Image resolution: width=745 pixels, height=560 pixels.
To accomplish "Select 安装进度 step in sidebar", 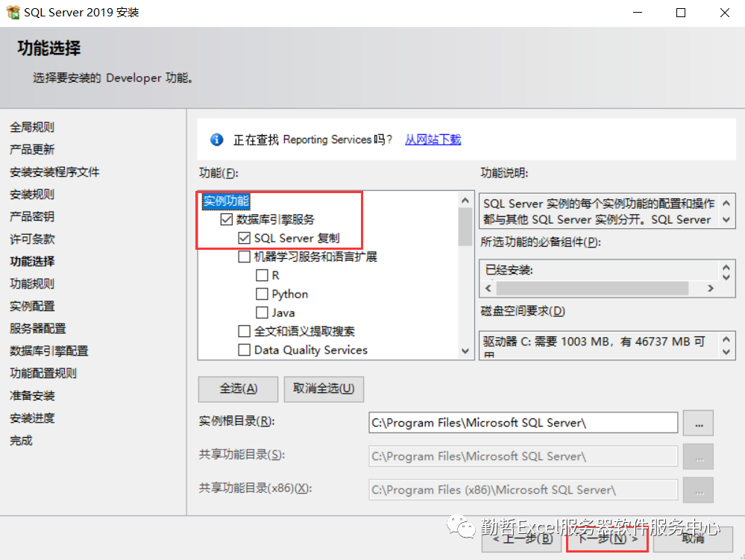I will (x=32, y=418).
